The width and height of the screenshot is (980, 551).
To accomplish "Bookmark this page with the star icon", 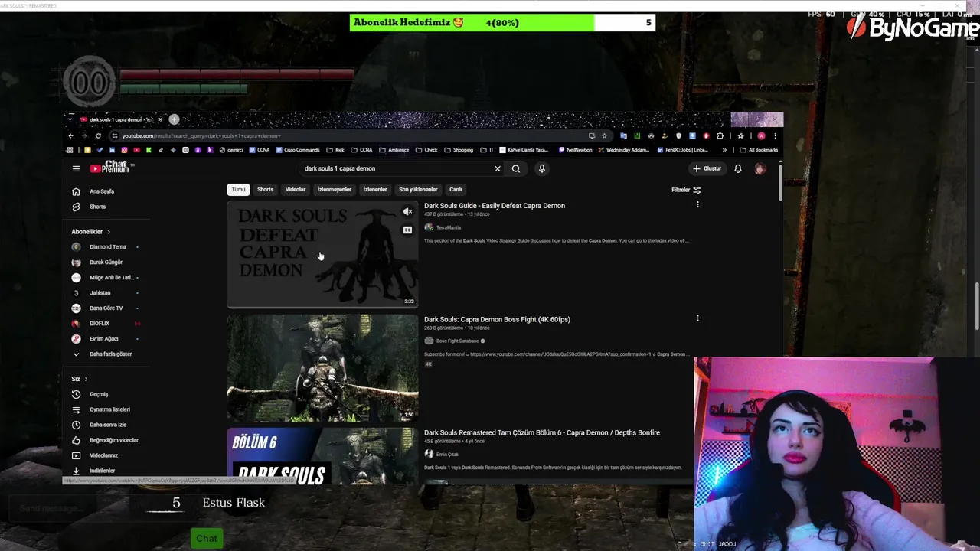I will (x=604, y=135).
